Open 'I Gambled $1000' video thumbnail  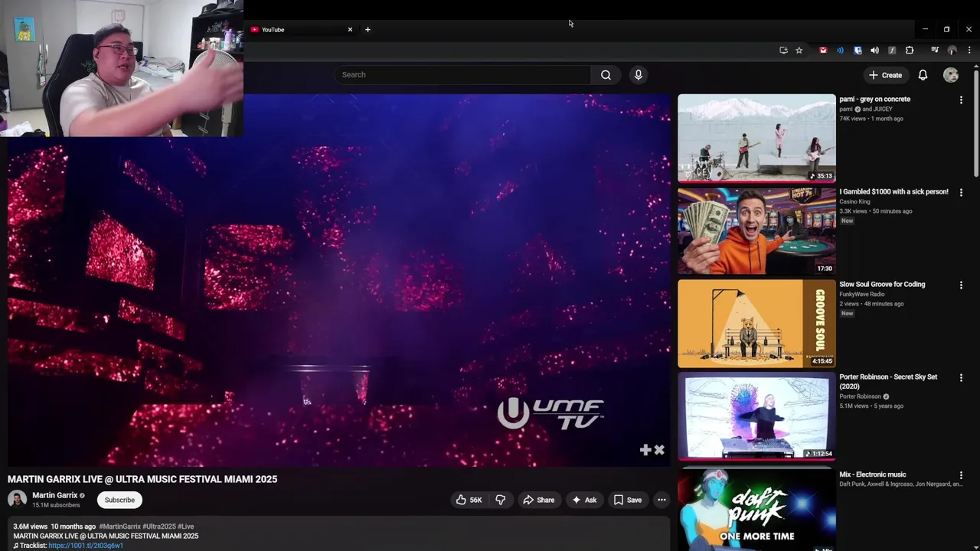point(756,230)
